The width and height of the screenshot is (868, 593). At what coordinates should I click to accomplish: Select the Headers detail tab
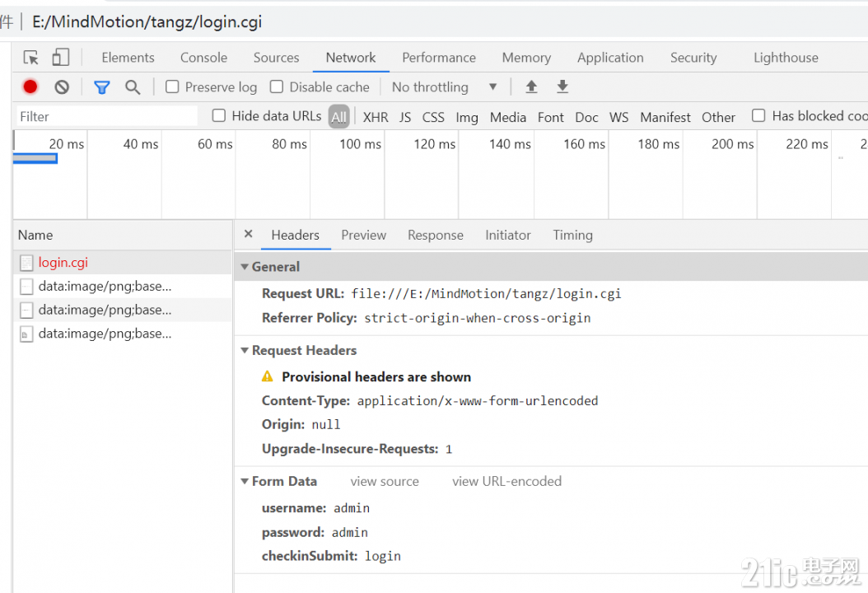click(x=295, y=235)
